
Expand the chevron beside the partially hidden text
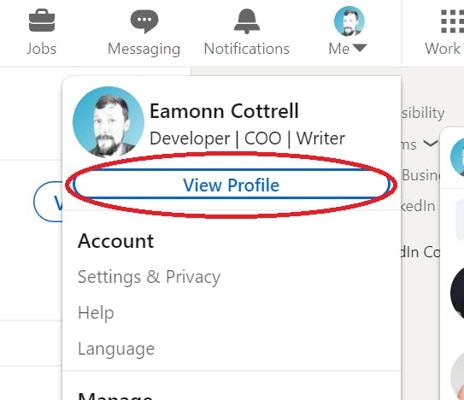[430, 144]
